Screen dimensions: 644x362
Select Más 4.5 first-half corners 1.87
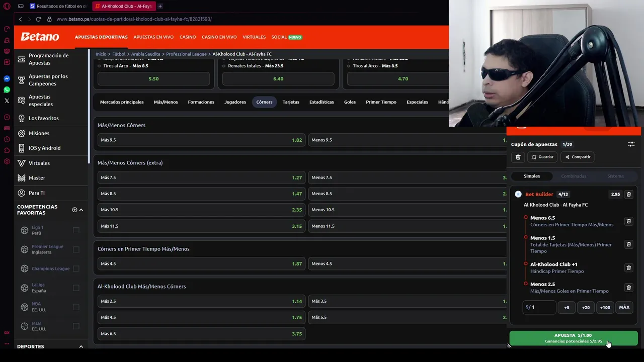(x=201, y=263)
